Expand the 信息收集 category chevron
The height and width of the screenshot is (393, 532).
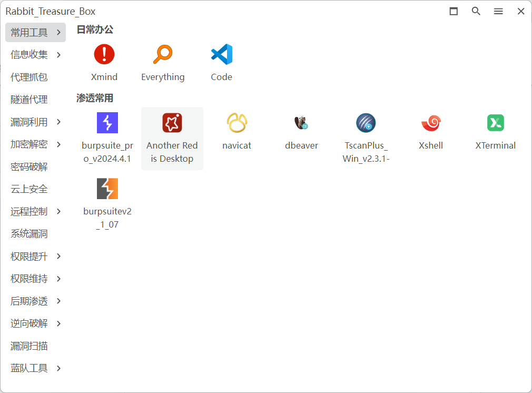click(x=58, y=55)
